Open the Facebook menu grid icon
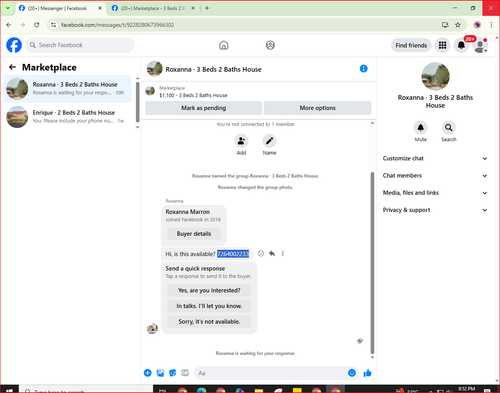This screenshot has width=500, height=393. pyautogui.click(x=442, y=45)
